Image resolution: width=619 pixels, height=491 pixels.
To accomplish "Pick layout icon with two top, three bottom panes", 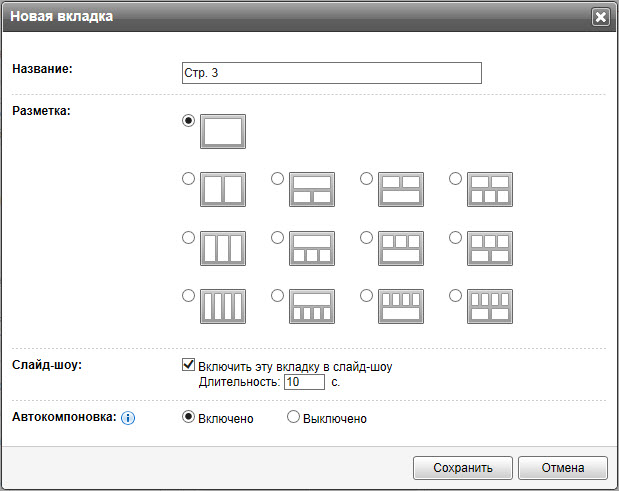I will [x=489, y=189].
